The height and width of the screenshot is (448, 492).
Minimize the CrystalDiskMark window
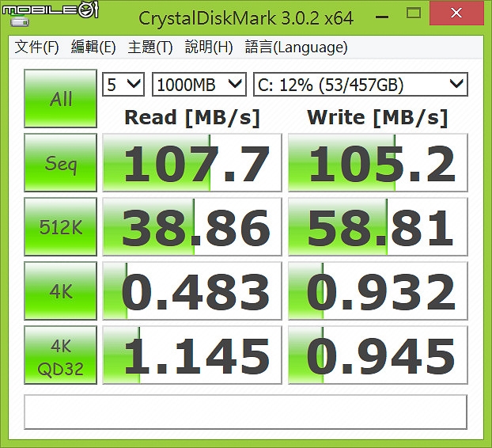(382, 15)
